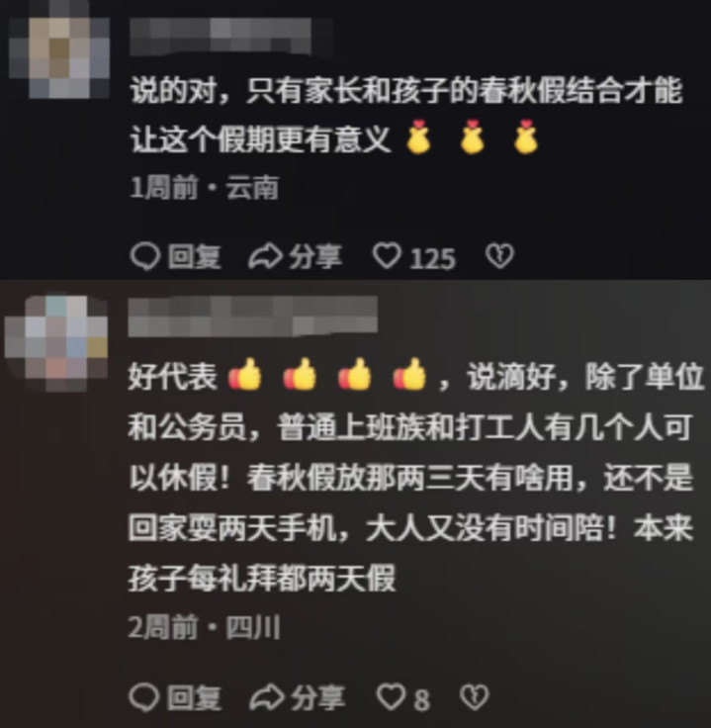This screenshot has width=711, height=728.
Task: Click the 125 like count number
Action: [x=432, y=258]
